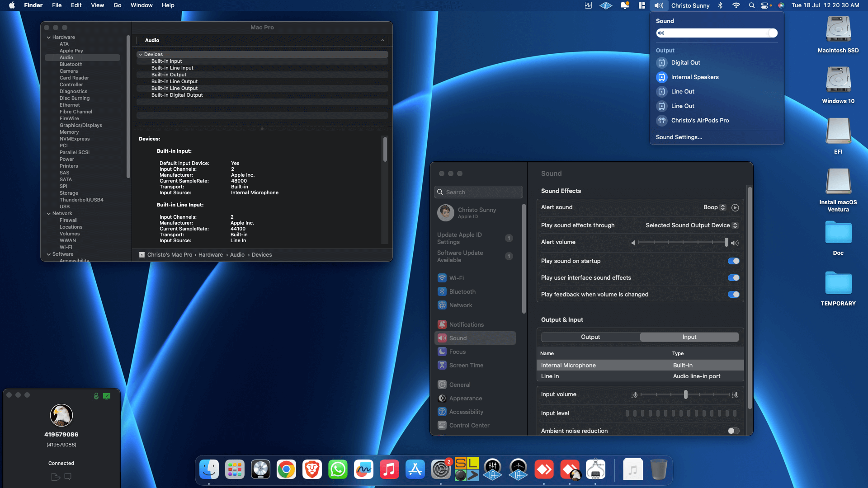This screenshot has height=488, width=868.
Task: Open the File menu
Action: pos(57,5)
